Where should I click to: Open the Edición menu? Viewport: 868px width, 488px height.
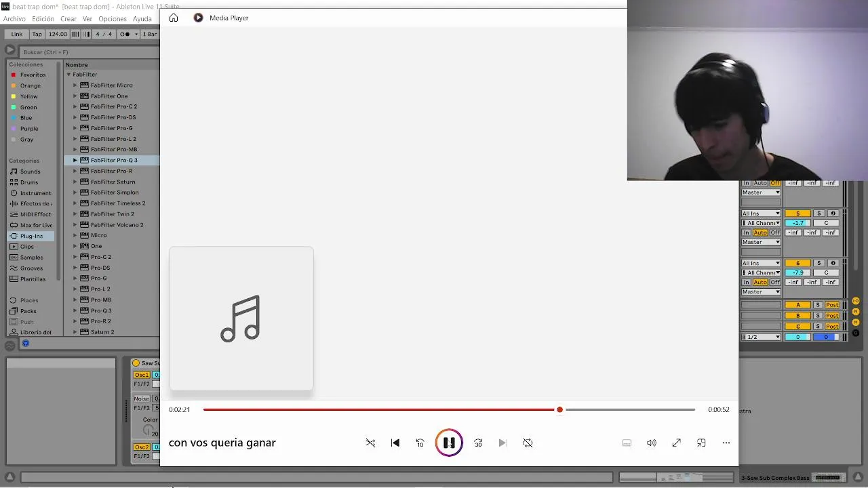pyautogui.click(x=43, y=19)
